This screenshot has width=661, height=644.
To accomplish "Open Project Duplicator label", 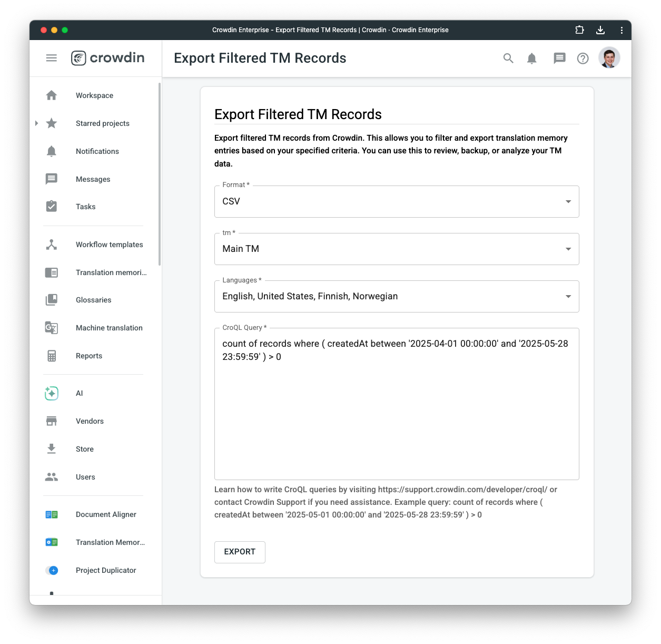I will tap(106, 570).
